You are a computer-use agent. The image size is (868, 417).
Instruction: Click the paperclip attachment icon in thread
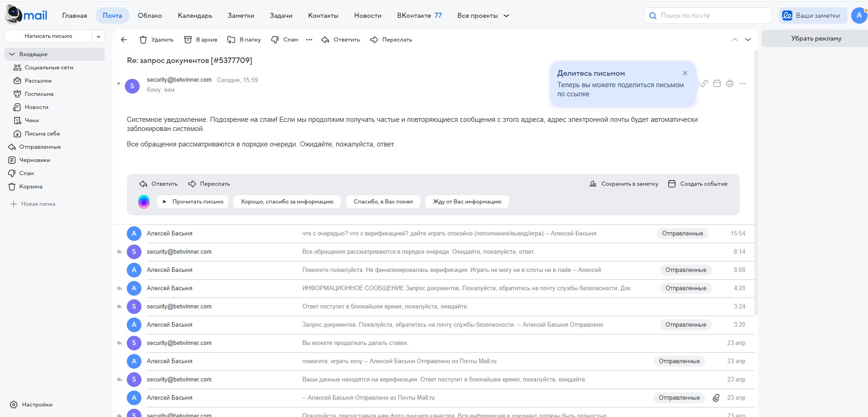(x=716, y=398)
